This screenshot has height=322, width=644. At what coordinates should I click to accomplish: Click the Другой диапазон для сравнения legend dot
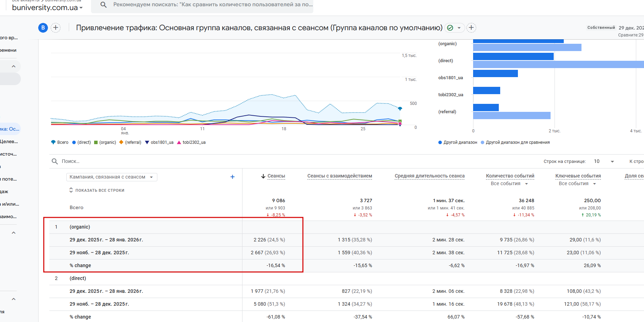tap(482, 142)
